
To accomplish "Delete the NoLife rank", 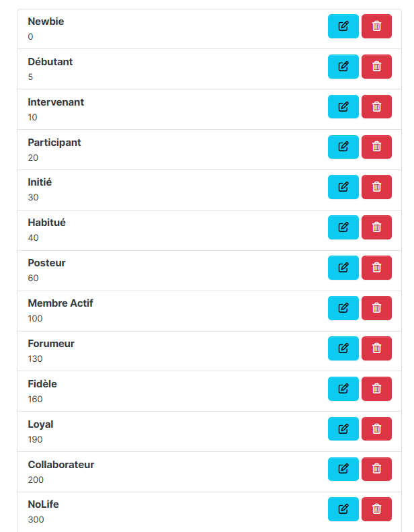I will click(376, 509).
